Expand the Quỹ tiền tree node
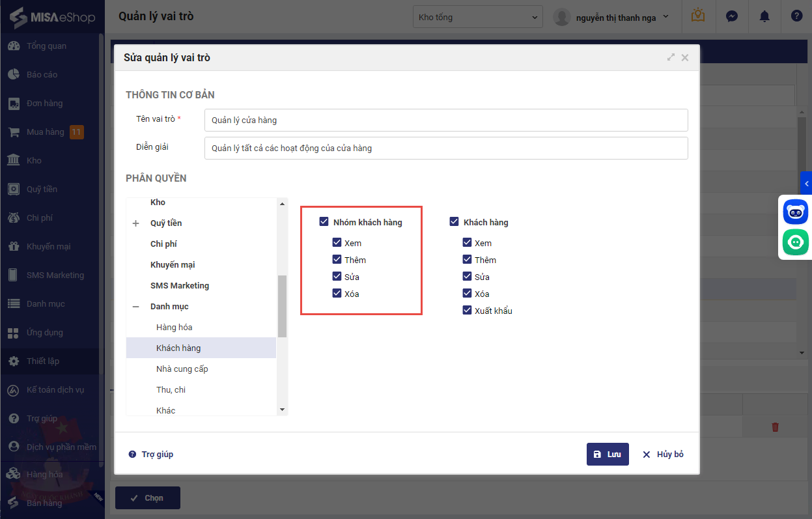Screen dimensions: 812x519 pos(136,223)
